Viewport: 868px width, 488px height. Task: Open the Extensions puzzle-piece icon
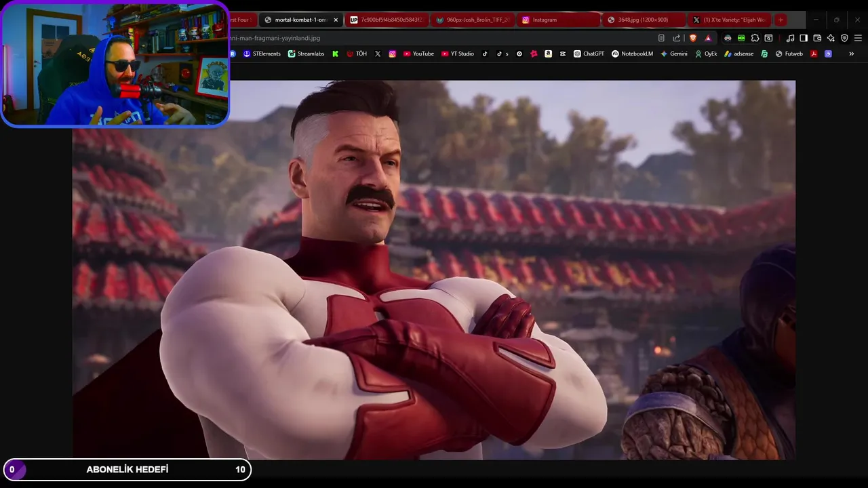pos(755,38)
